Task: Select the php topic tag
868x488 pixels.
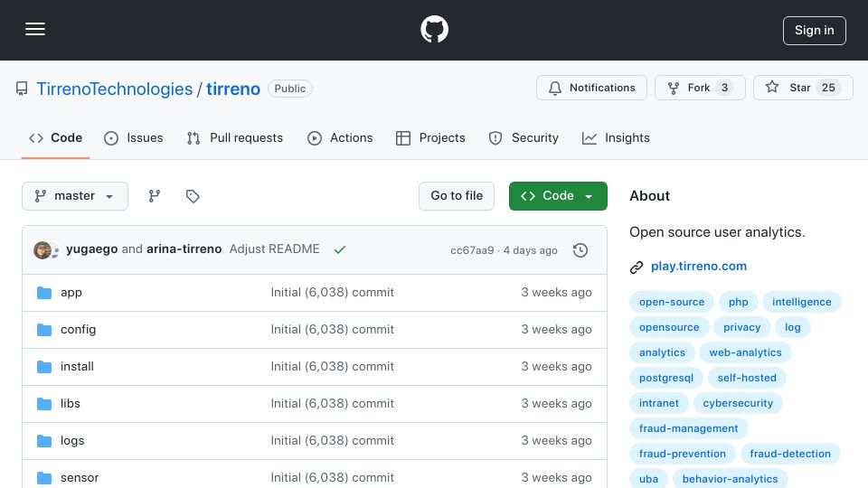Action: coord(739,302)
